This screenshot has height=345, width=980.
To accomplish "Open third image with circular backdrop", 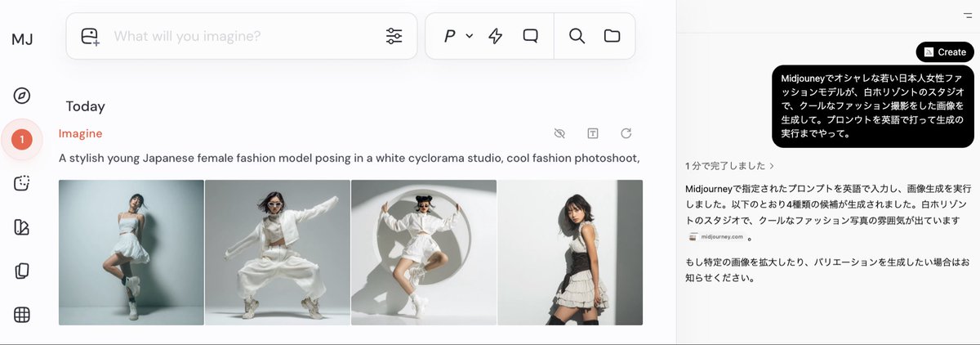I will 424,253.
